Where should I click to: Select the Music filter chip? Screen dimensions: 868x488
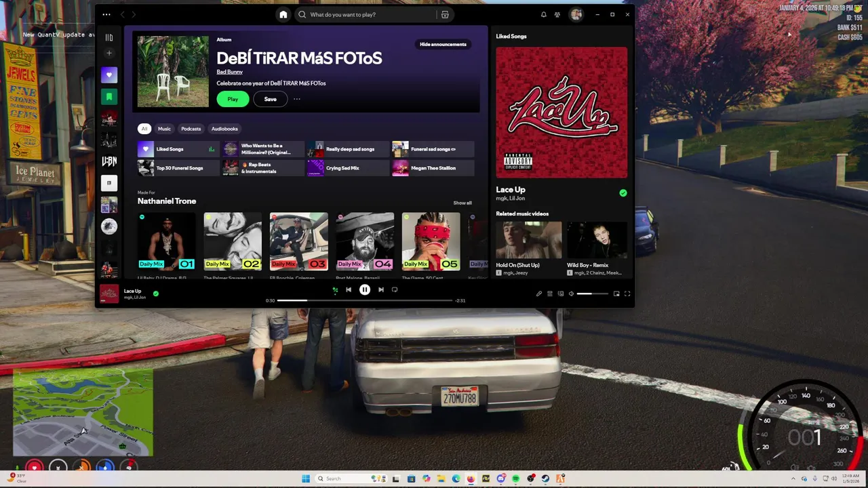[x=164, y=129]
